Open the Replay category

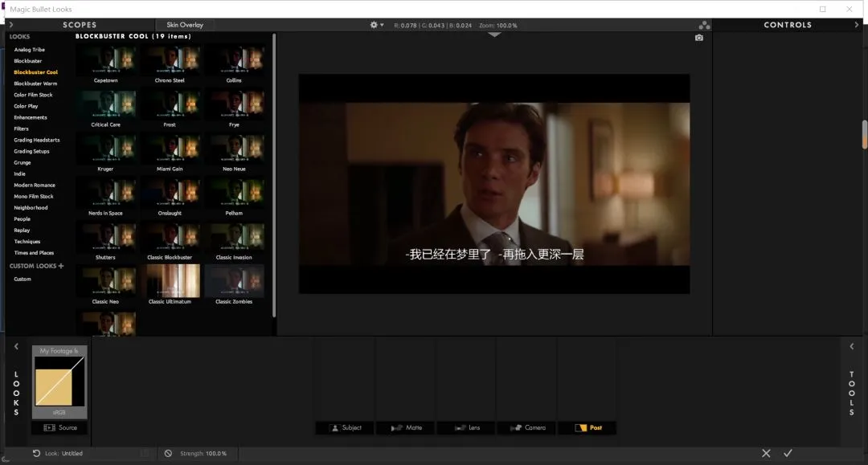(22, 230)
